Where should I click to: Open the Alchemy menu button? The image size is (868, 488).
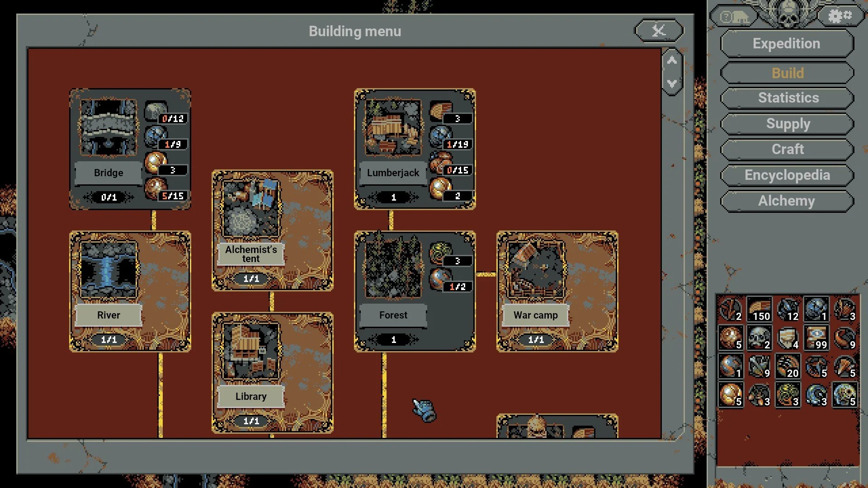tap(788, 200)
